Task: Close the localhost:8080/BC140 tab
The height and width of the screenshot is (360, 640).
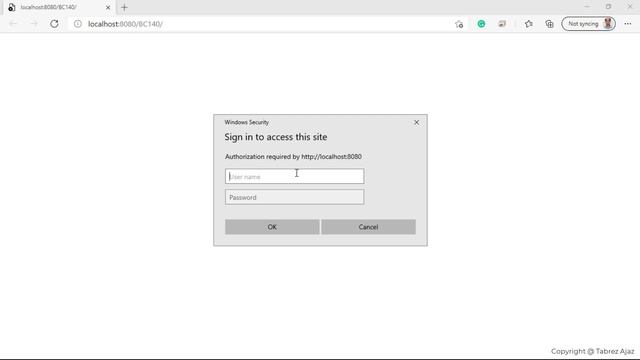Action: tap(108, 7)
